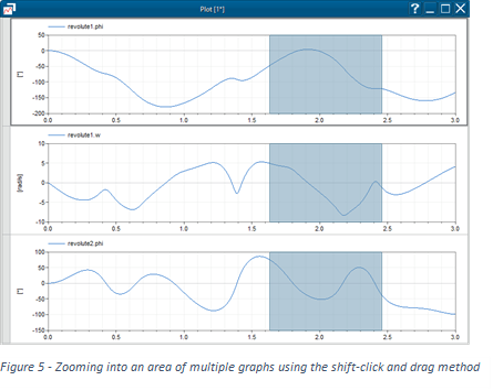Click the revolute1.phi legend line swatch
Screen dimensions: 493x391
(x=56, y=27)
